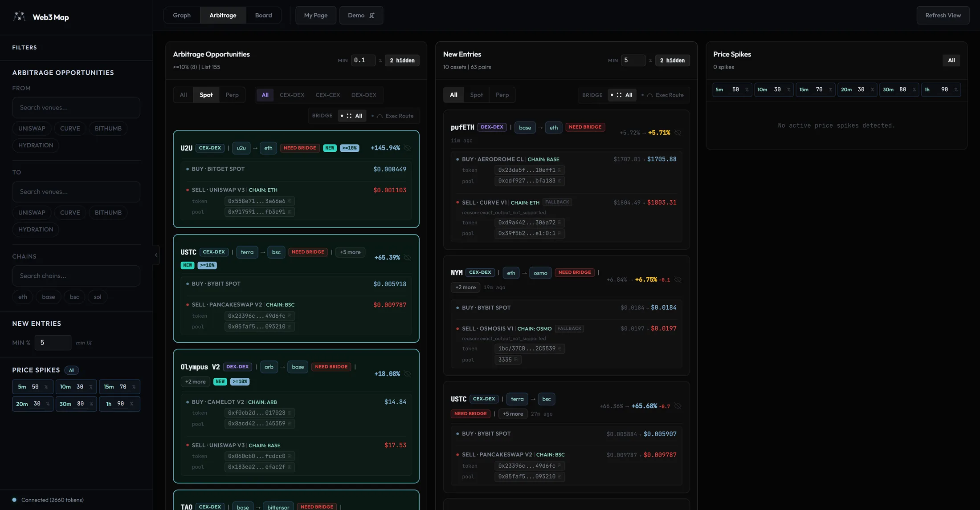Hide the U2U arbitrage card
The height and width of the screenshot is (510, 980).
[408, 148]
